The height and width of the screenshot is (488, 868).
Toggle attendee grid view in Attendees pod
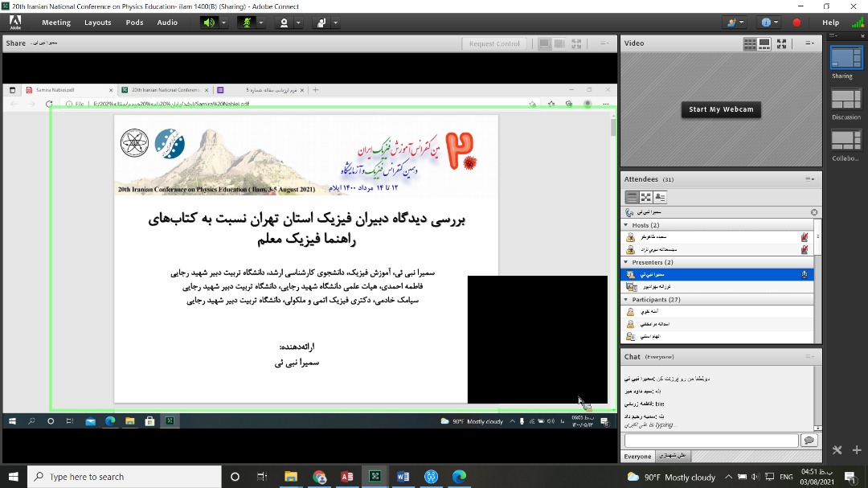[645, 196]
